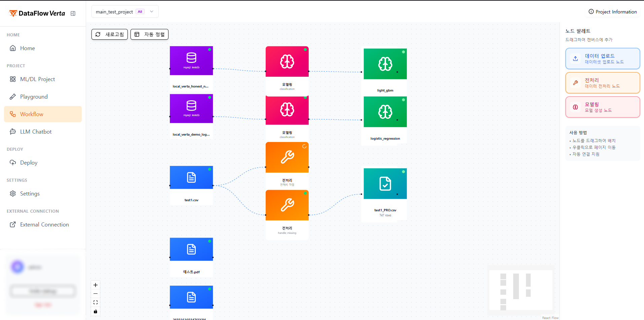Click the test1_PRO.csv output node icon
The height and width of the screenshot is (320, 644).
[x=385, y=184]
